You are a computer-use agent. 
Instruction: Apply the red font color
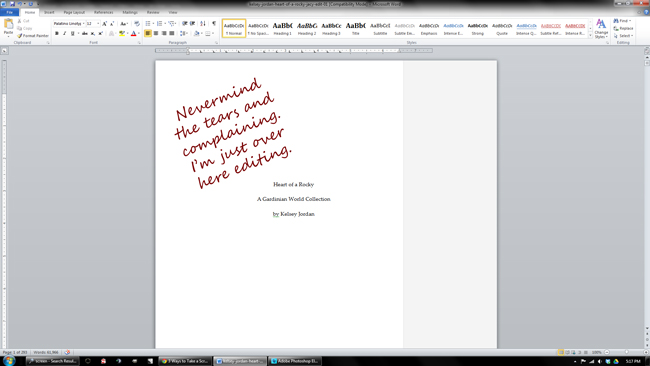click(x=133, y=33)
